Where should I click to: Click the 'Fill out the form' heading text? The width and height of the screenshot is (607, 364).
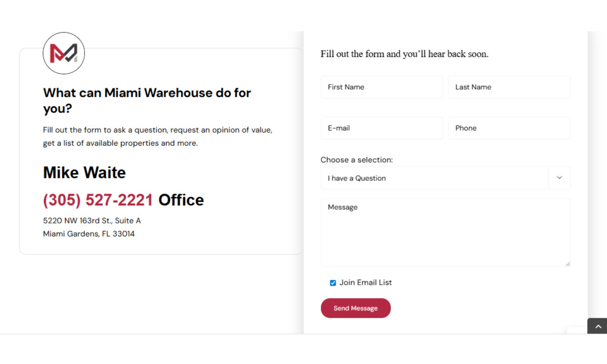click(x=404, y=54)
